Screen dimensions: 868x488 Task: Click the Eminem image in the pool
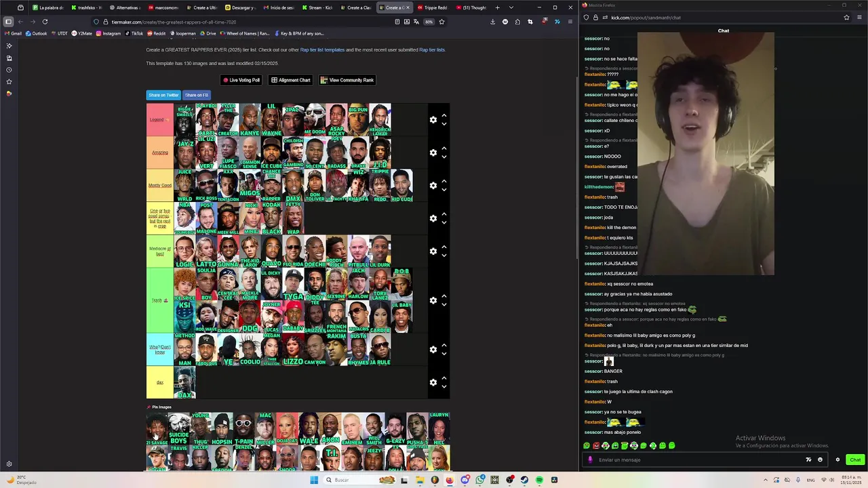tap(353, 429)
